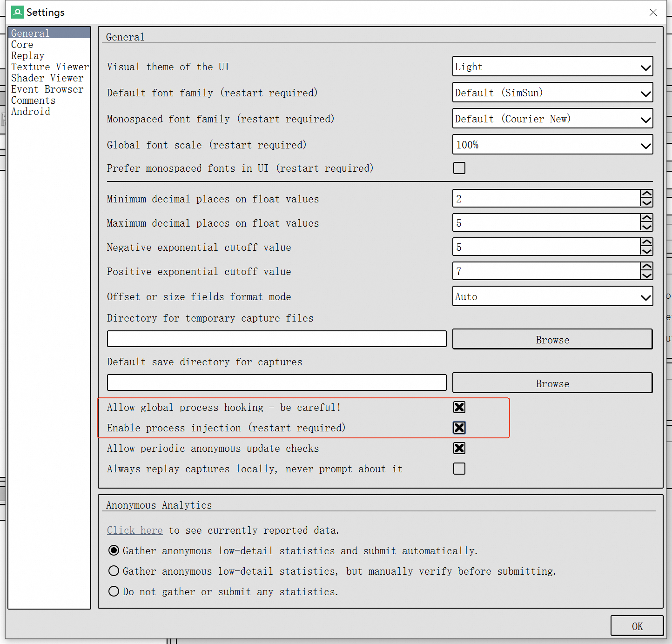Open the Offset or size fields format dropdown
Image resolution: width=672 pixels, height=644 pixels.
552,296
